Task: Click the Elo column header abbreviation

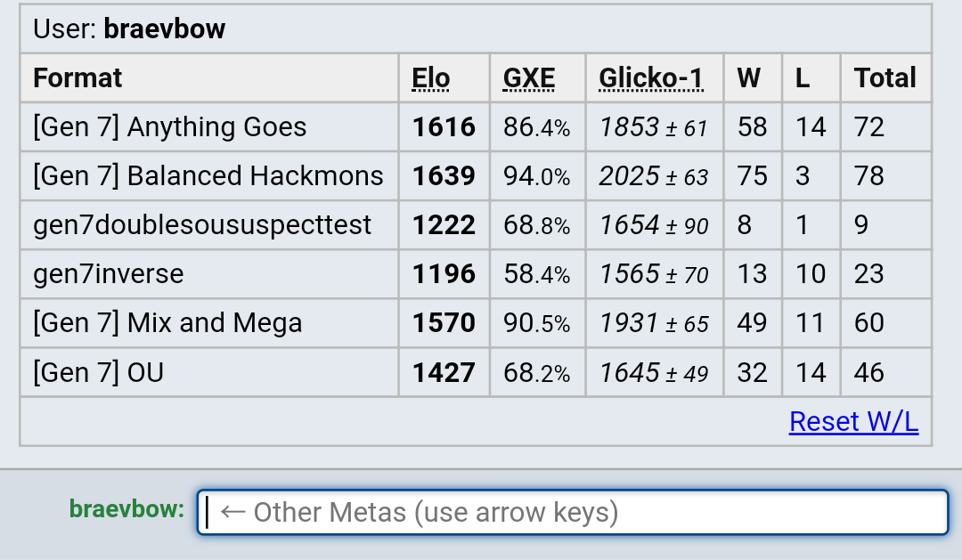Action: tap(431, 77)
